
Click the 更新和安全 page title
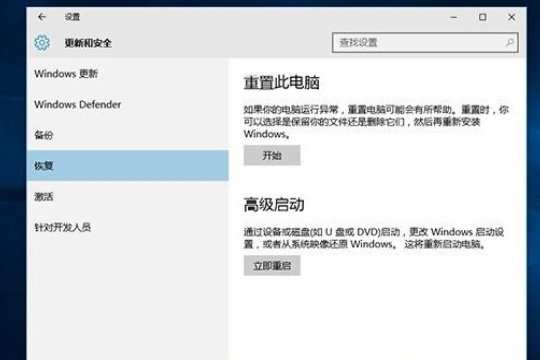88,43
